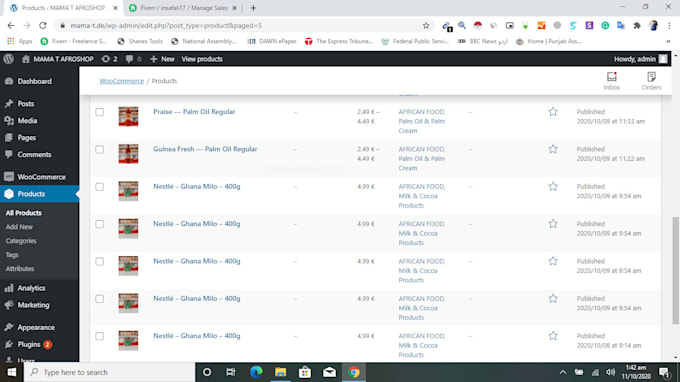Bookmark this page with the star icon

click(x=426, y=26)
